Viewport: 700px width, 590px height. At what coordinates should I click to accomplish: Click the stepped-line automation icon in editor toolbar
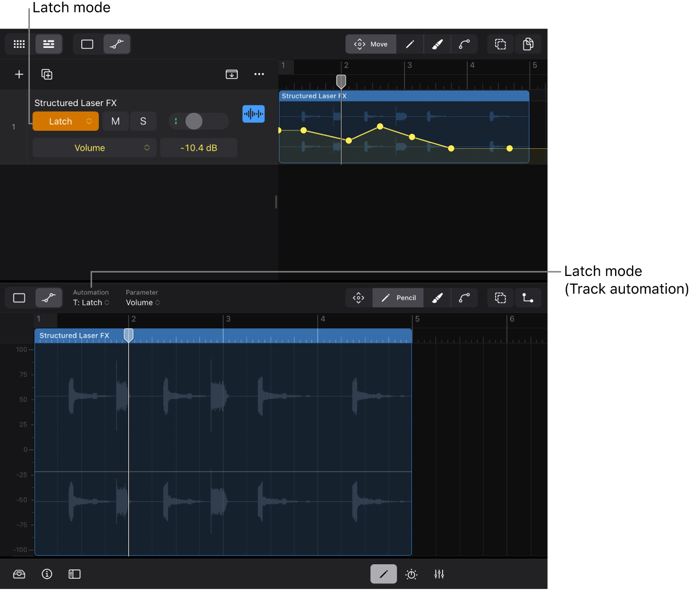pyautogui.click(x=528, y=298)
